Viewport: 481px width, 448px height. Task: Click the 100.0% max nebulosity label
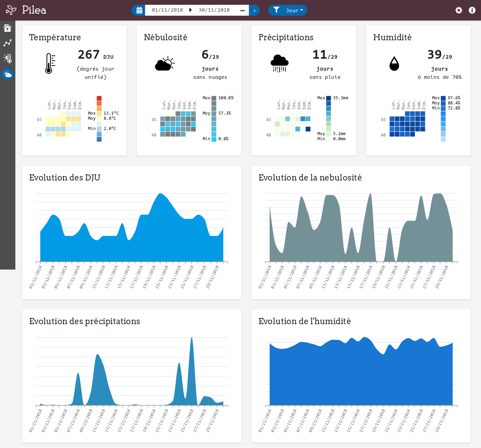(226, 98)
